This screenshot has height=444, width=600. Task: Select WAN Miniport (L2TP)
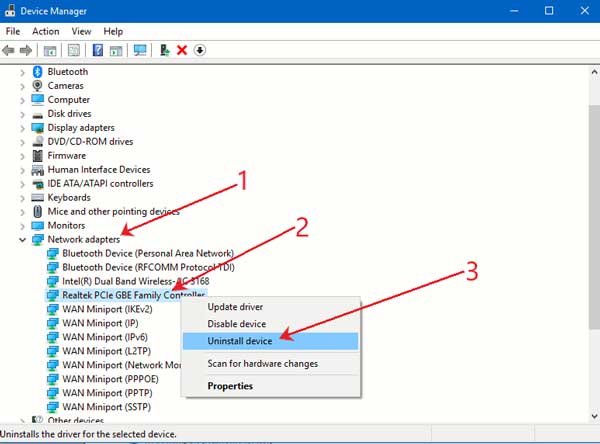(x=106, y=351)
